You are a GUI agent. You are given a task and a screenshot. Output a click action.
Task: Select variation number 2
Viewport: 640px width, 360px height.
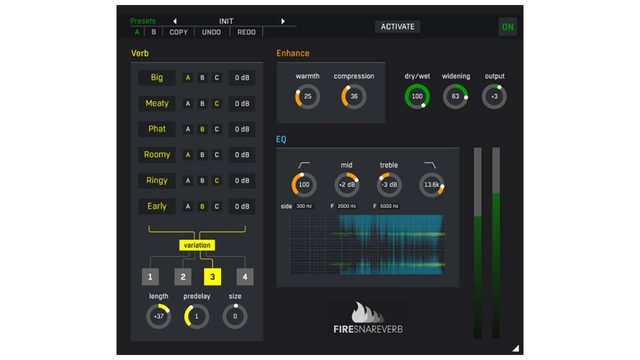(x=183, y=277)
